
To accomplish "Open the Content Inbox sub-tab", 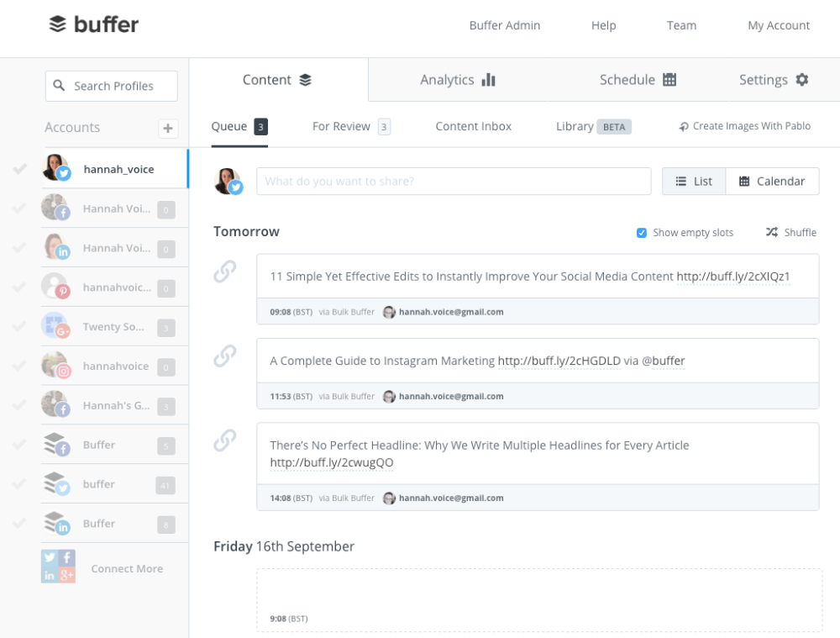I will [473, 127].
